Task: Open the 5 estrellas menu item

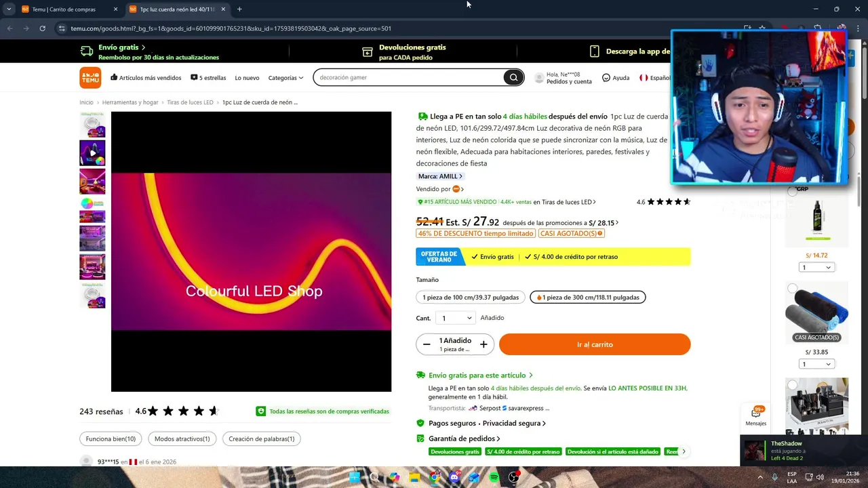Action: 208,78
